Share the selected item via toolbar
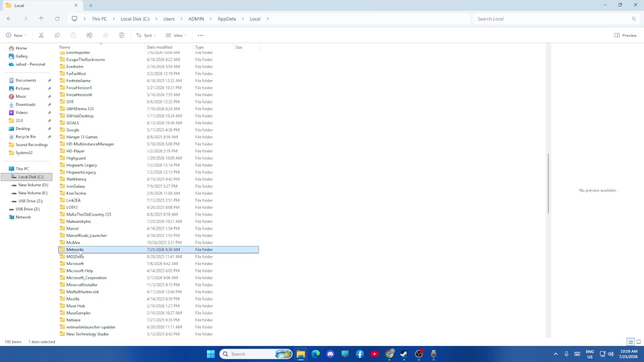644x362 pixels. click(x=106, y=35)
